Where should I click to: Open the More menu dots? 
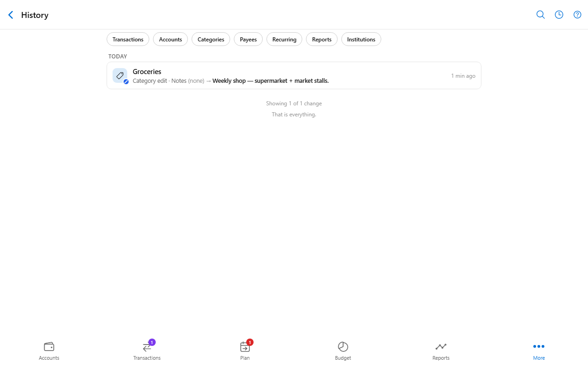click(x=539, y=351)
